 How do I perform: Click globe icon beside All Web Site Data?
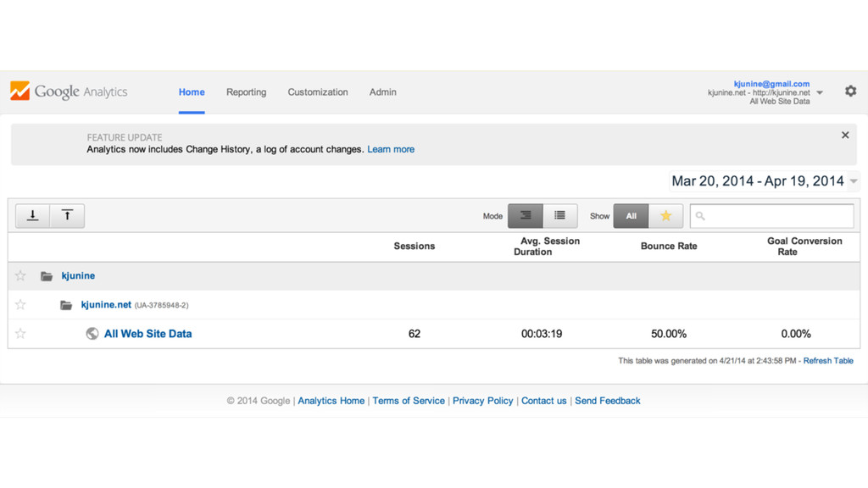[92, 334]
